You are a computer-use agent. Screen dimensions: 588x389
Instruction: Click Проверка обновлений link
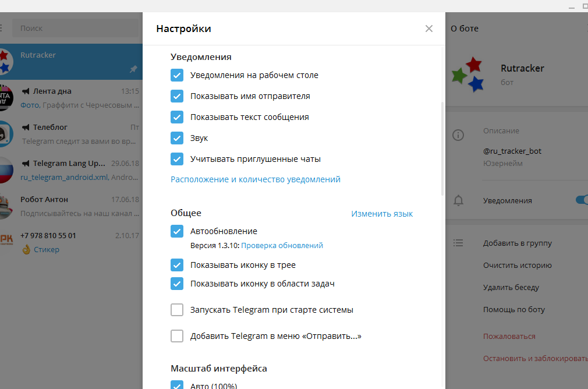282,245
